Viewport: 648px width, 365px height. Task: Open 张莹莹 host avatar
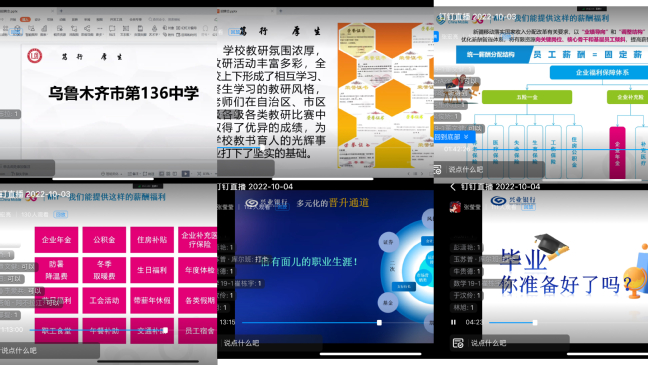pyautogui.click(x=455, y=207)
